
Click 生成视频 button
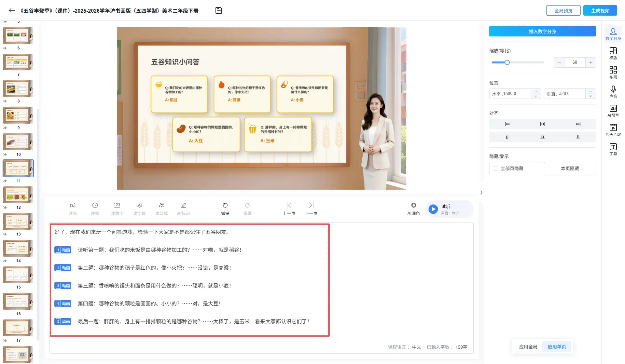coord(600,10)
